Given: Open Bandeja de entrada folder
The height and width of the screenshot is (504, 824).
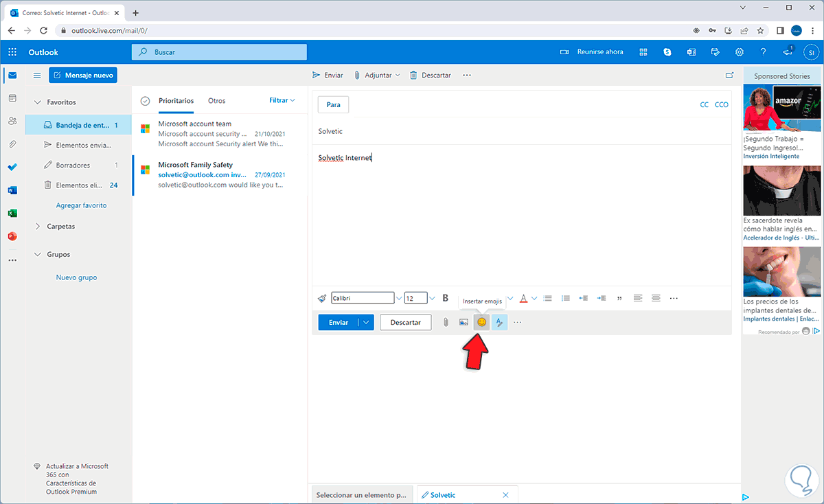Looking at the screenshot, I should click(78, 125).
